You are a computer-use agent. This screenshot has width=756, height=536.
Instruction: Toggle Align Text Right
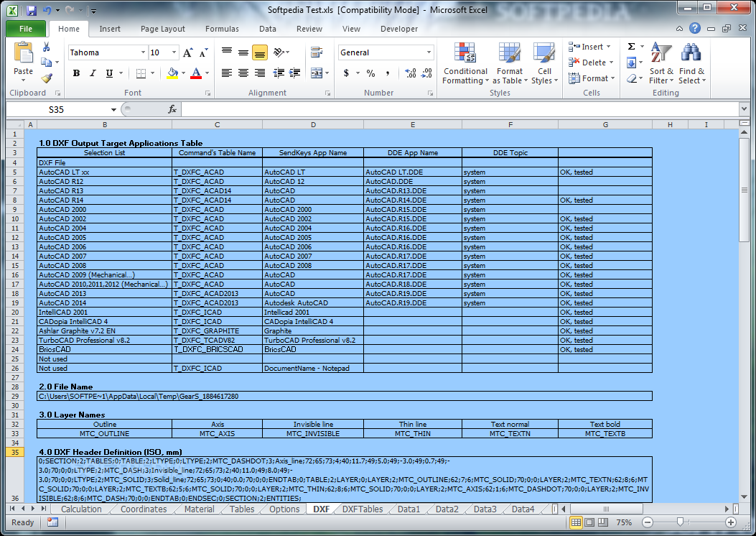pyautogui.click(x=260, y=73)
